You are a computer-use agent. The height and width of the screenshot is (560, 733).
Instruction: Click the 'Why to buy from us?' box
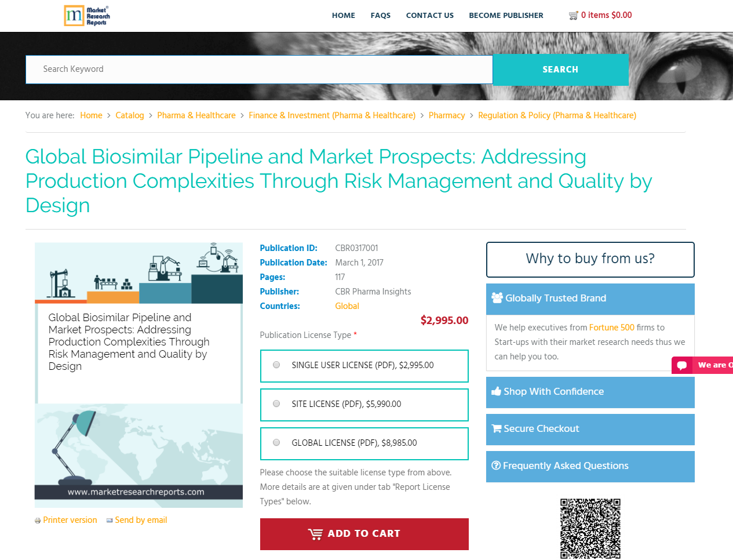590,259
